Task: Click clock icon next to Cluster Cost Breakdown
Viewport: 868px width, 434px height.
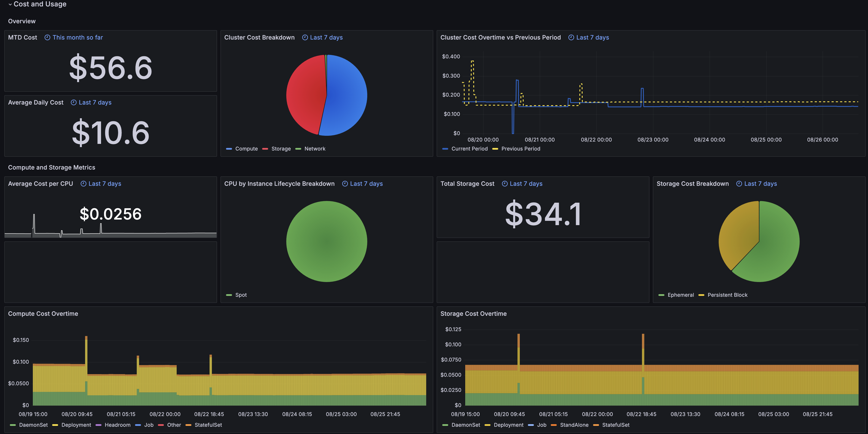Action: (x=305, y=37)
